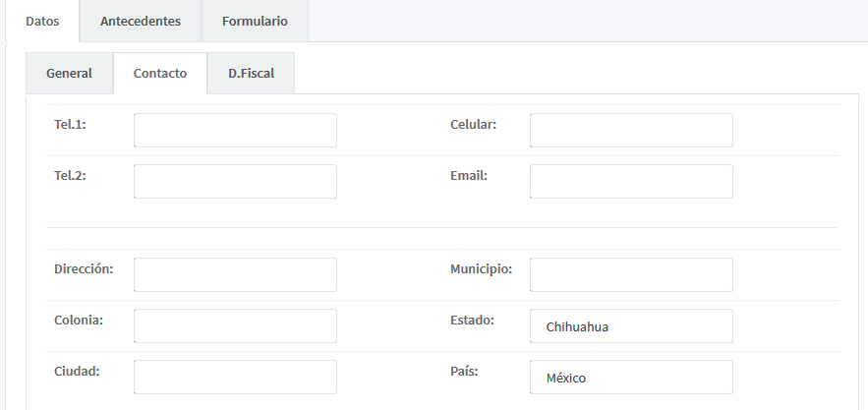868x410 pixels.
Task: Click the País field label
Action: click(x=463, y=372)
